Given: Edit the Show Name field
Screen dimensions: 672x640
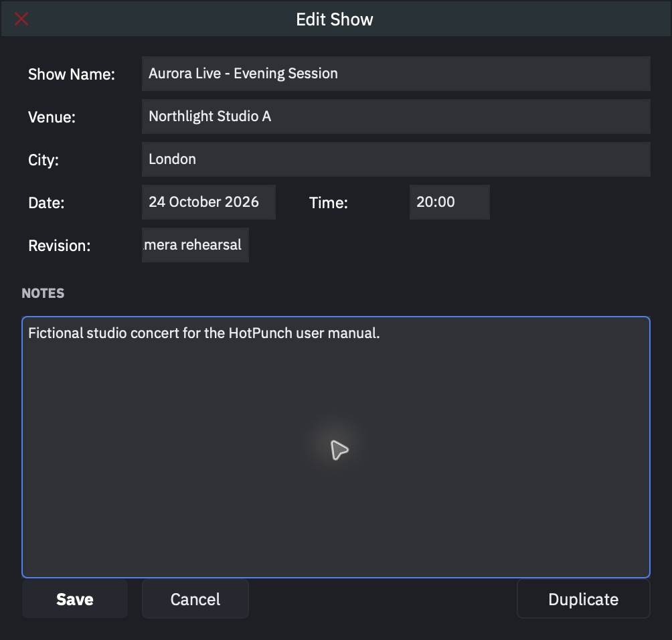Looking at the screenshot, I should point(396,73).
